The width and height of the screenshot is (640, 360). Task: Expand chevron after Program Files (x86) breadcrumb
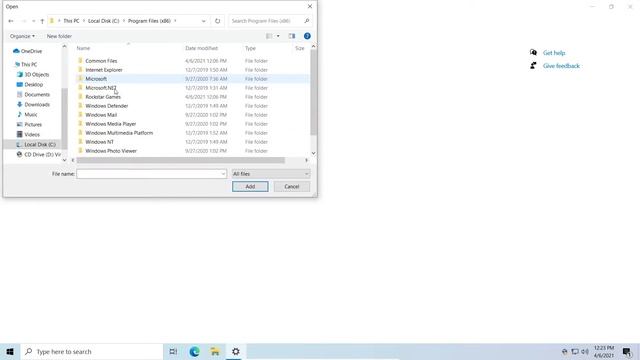[175, 21]
